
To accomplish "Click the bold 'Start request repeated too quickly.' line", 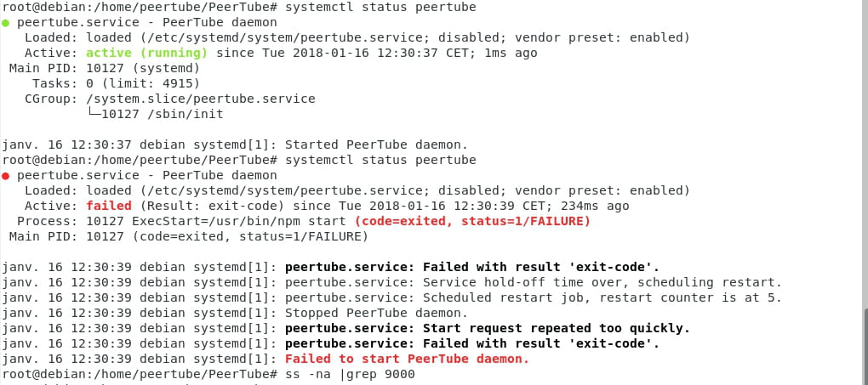I will (x=488, y=328).
